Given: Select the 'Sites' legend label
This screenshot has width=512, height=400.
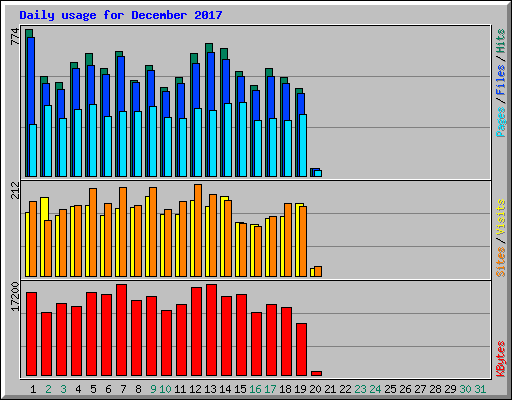Looking at the screenshot, I should click(x=501, y=262).
